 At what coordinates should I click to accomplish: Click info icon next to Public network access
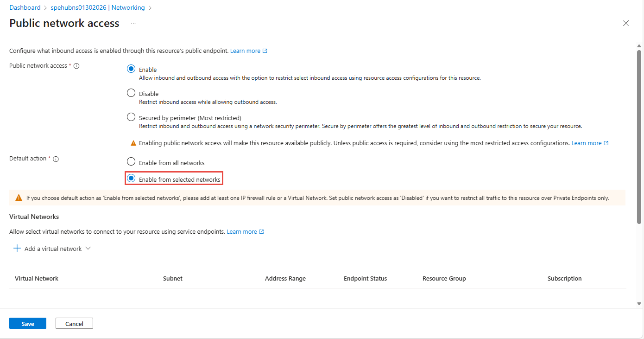[x=76, y=66]
